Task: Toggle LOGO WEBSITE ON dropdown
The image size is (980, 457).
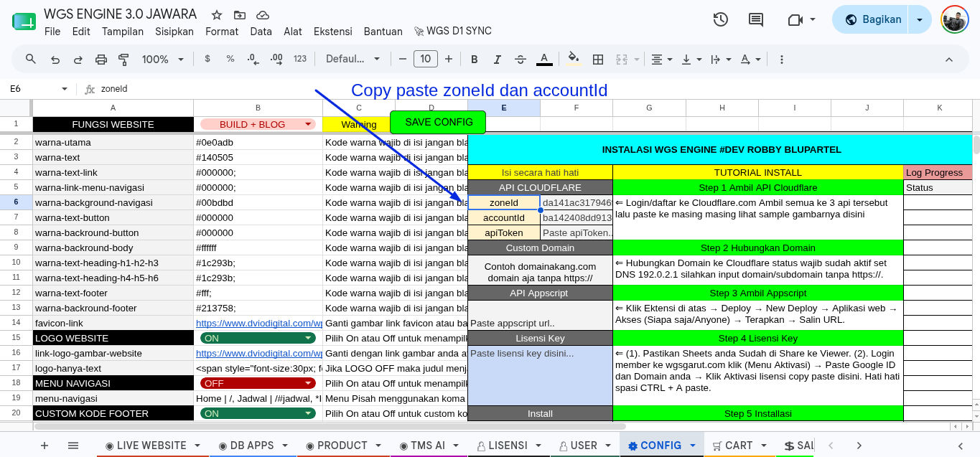Action: pyautogui.click(x=258, y=338)
